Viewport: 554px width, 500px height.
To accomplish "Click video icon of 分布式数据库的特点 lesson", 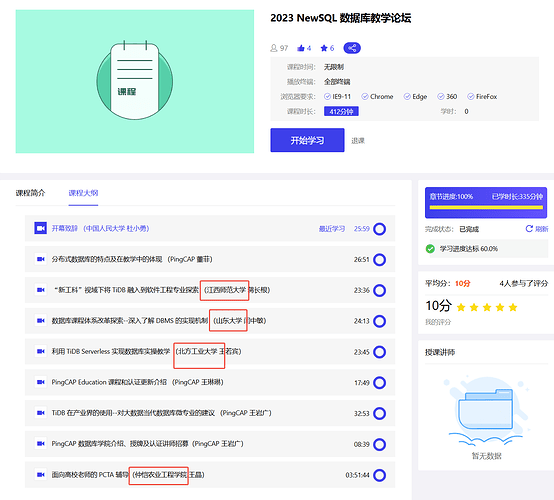I will [41, 259].
